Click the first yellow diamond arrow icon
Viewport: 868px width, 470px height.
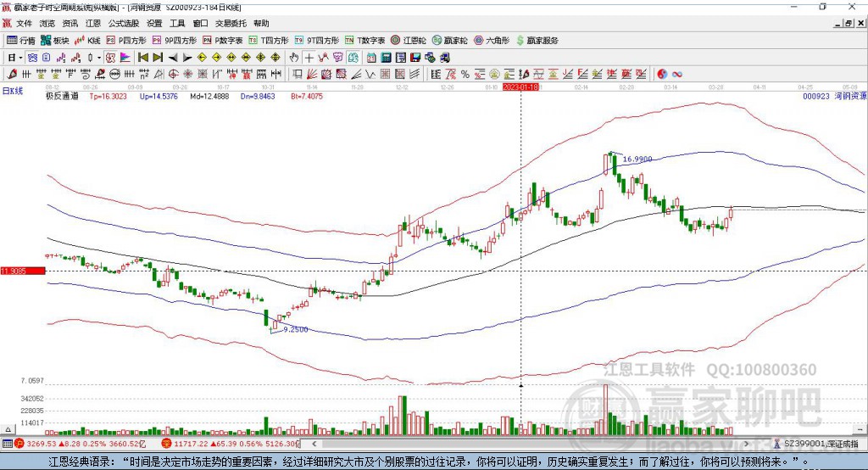pyautogui.click(x=202, y=58)
